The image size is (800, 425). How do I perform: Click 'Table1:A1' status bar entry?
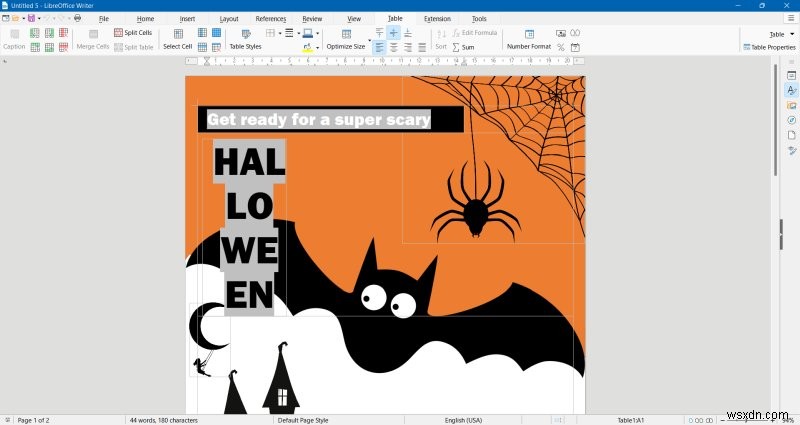(x=631, y=420)
